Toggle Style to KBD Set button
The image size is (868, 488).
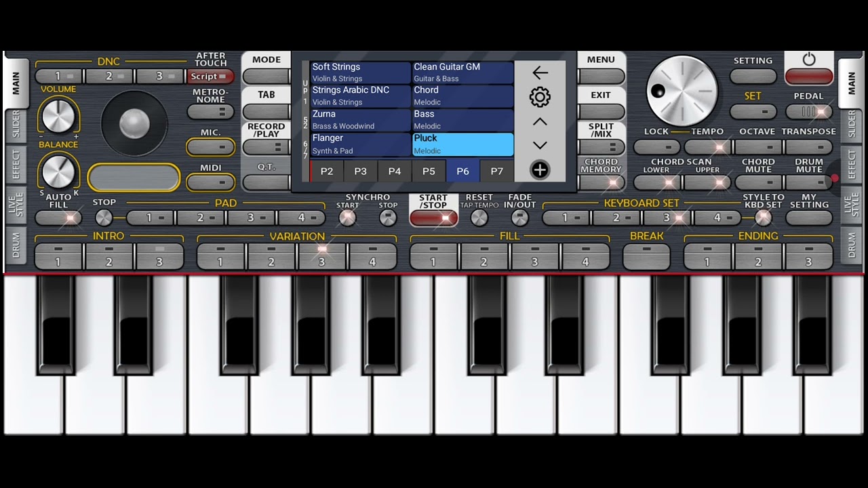764,218
